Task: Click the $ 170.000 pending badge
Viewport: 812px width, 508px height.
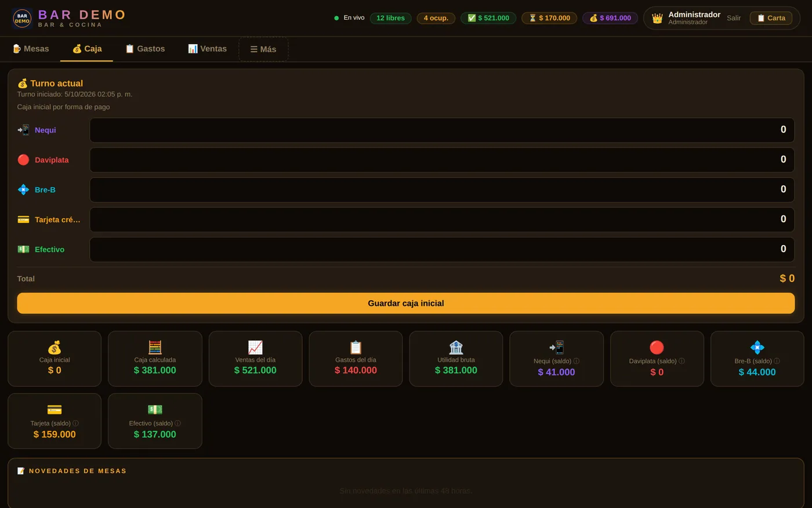Action: click(549, 18)
